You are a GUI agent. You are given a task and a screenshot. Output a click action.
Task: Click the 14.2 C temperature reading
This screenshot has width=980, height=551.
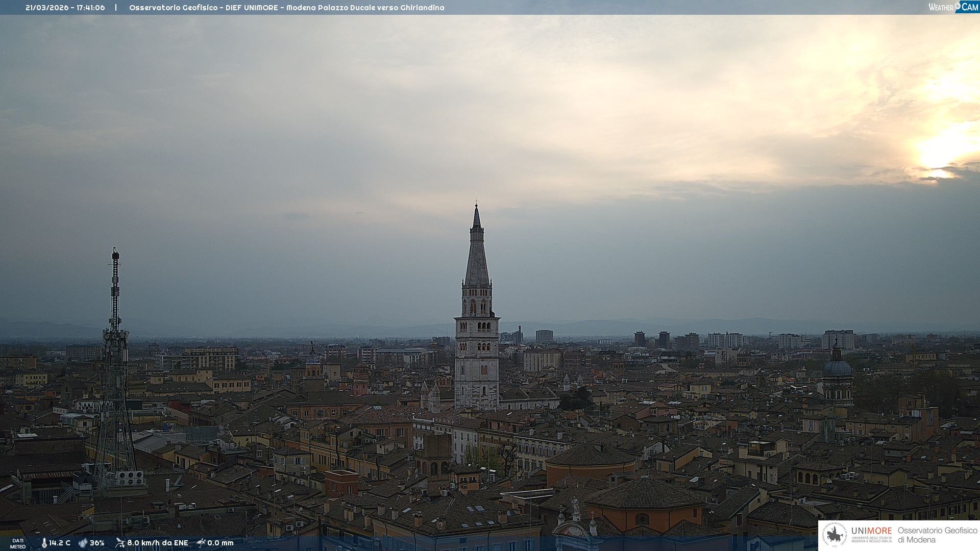60,543
